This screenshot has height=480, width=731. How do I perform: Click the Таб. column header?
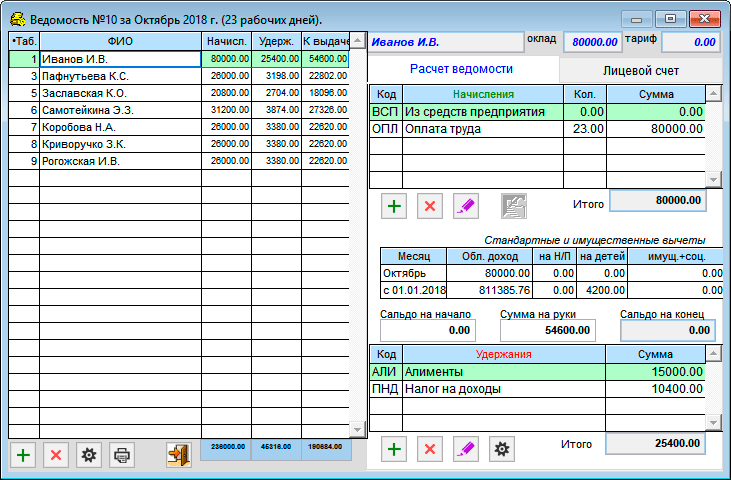click(24, 41)
